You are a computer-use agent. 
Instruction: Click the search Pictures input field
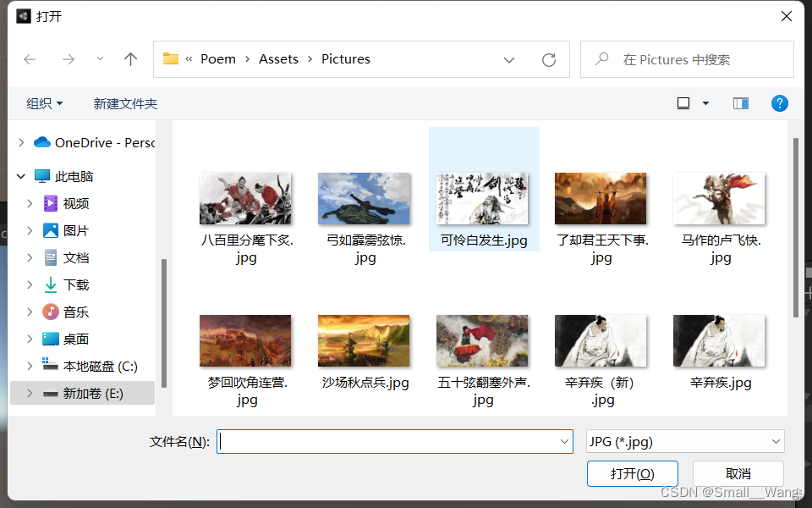point(687,59)
